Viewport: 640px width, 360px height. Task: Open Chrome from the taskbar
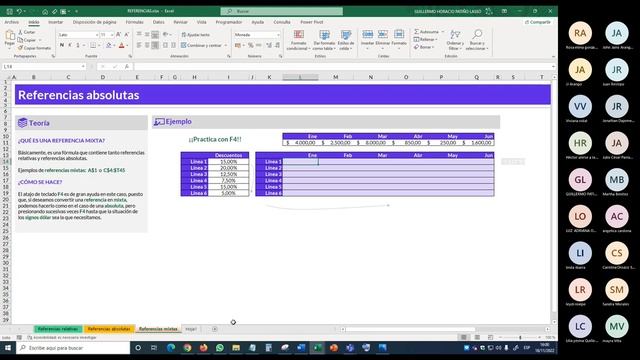(187, 348)
